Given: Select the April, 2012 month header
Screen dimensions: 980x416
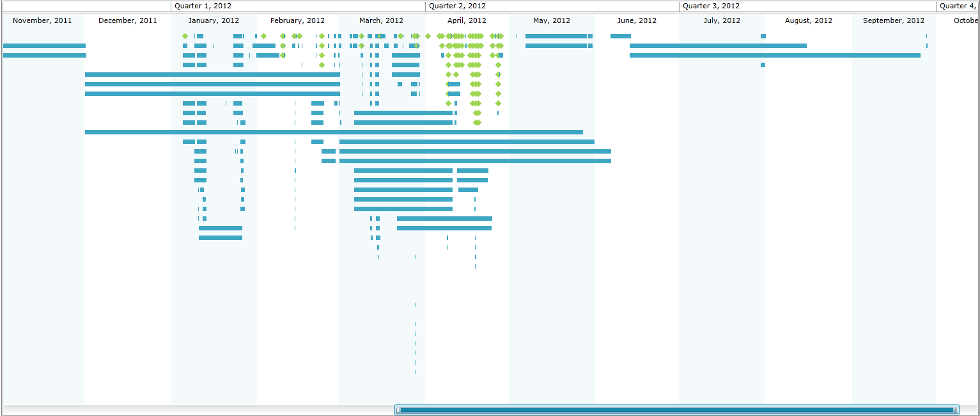Looking at the screenshot, I should 467,20.
